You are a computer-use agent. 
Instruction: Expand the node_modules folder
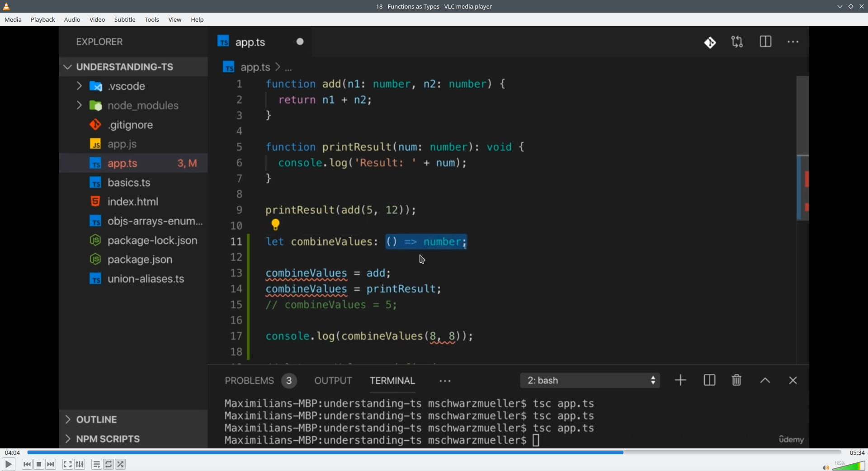133,106
